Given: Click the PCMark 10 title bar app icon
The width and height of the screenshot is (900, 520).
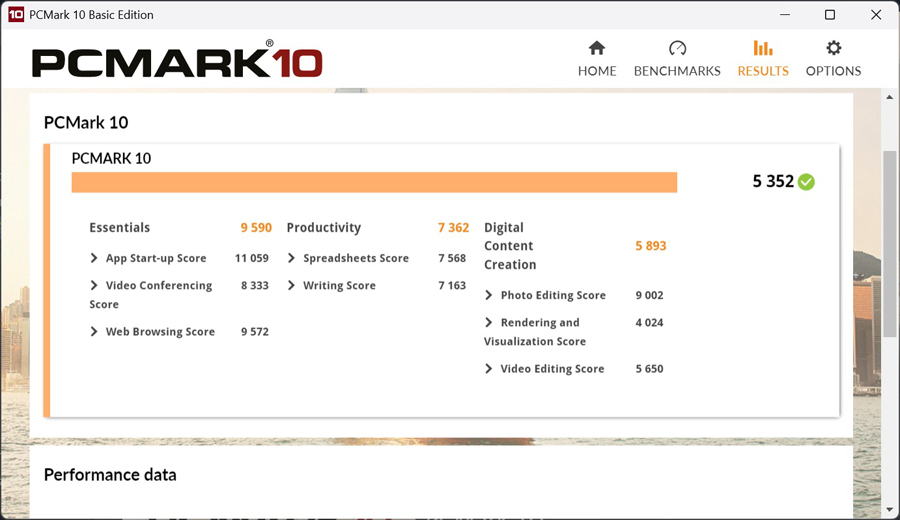Looking at the screenshot, I should 15,14.
